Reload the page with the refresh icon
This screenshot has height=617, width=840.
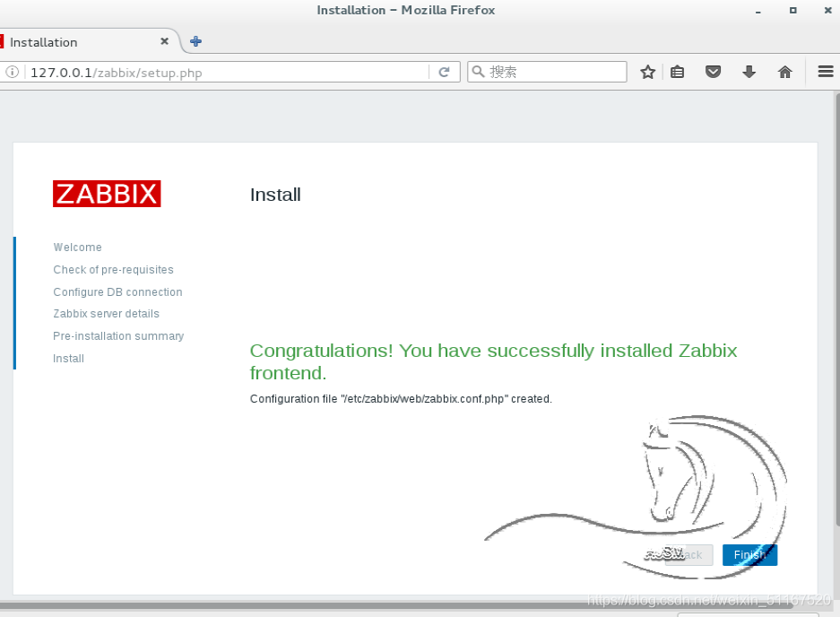tap(444, 72)
